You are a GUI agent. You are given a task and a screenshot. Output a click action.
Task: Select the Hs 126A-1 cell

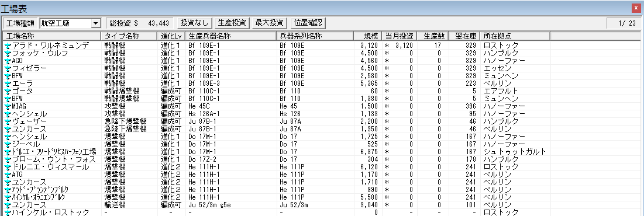(x=204, y=114)
